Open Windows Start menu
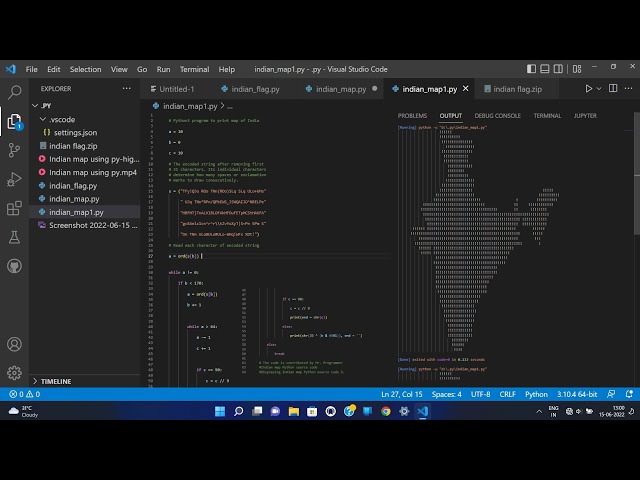The height and width of the screenshot is (480, 640). point(220,411)
